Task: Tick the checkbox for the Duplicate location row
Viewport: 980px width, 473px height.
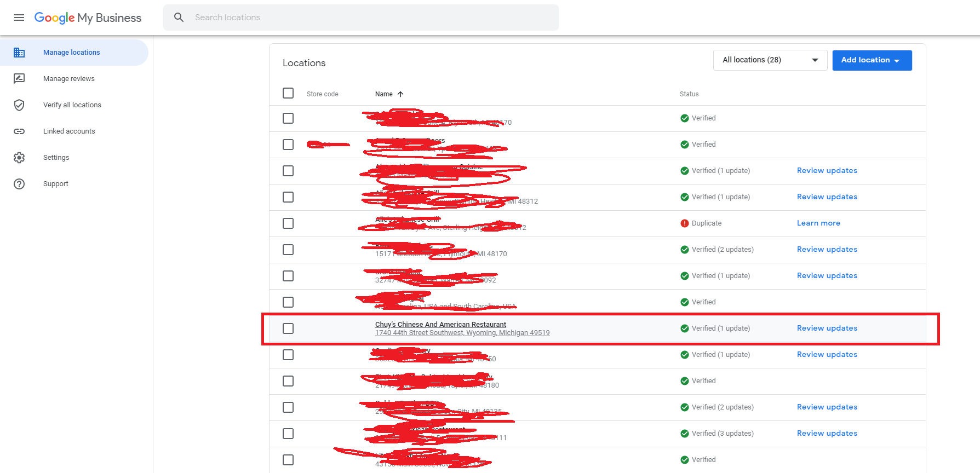Action: coord(288,223)
